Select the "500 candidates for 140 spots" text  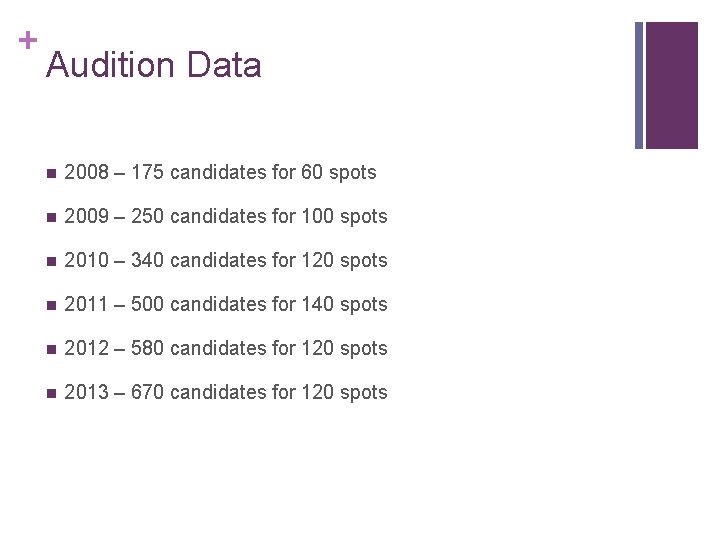(259, 305)
